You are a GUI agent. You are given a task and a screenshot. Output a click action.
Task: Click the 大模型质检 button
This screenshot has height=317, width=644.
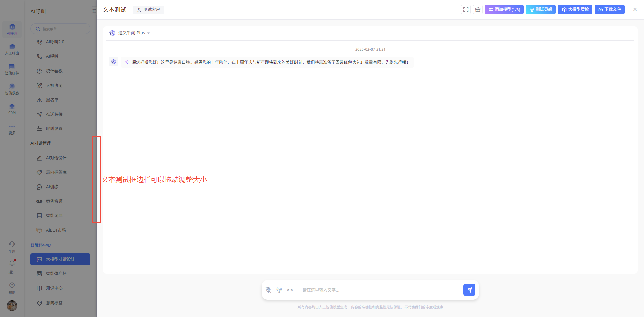[x=575, y=9]
